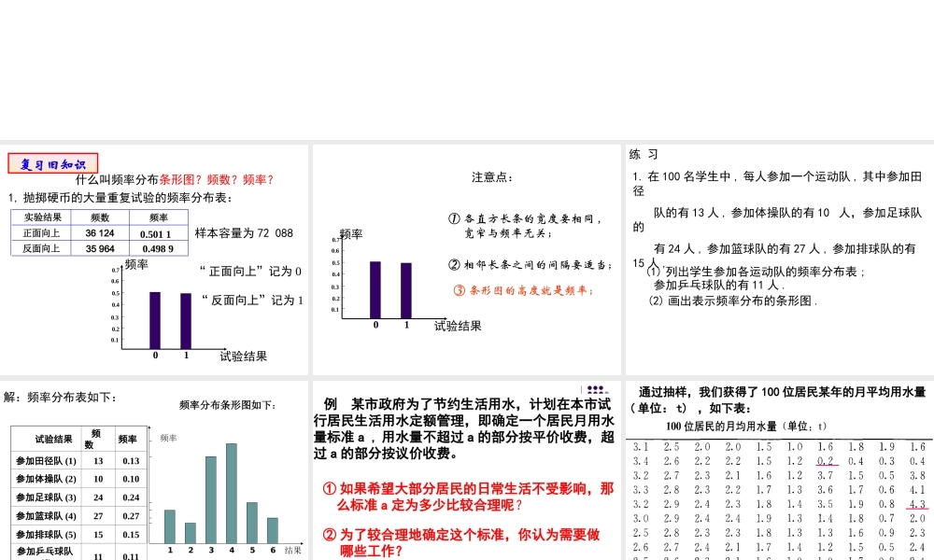Select the cell '0.501 1' in coin table
This screenshot has height=560, width=934.
159,233
